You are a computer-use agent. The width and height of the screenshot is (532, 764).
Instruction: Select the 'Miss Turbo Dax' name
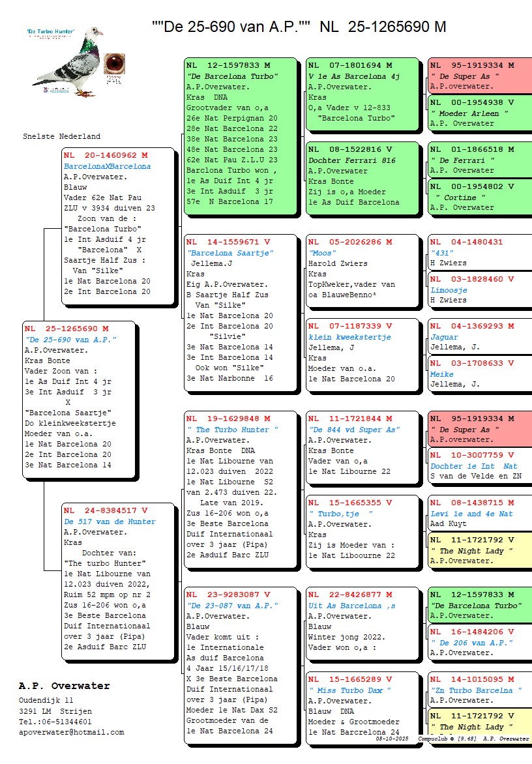coord(350,690)
